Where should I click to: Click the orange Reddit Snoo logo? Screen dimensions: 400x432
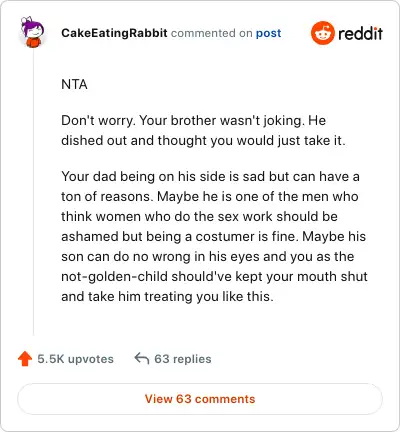322,33
